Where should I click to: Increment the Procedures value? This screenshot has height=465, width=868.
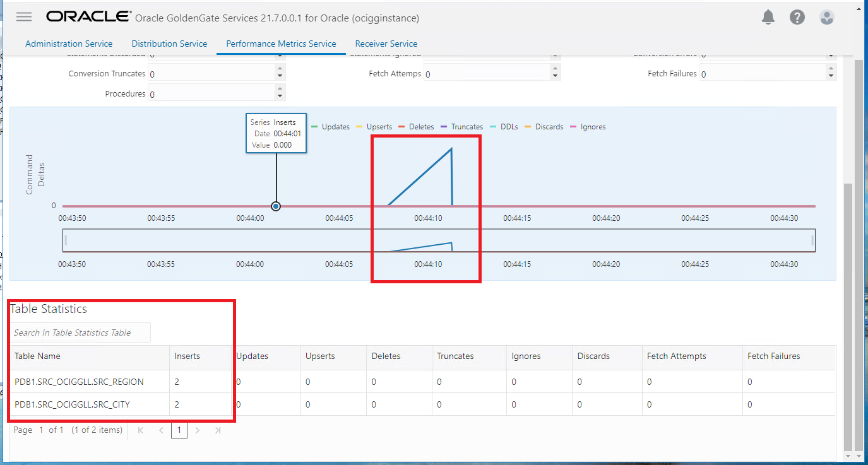(280, 89)
